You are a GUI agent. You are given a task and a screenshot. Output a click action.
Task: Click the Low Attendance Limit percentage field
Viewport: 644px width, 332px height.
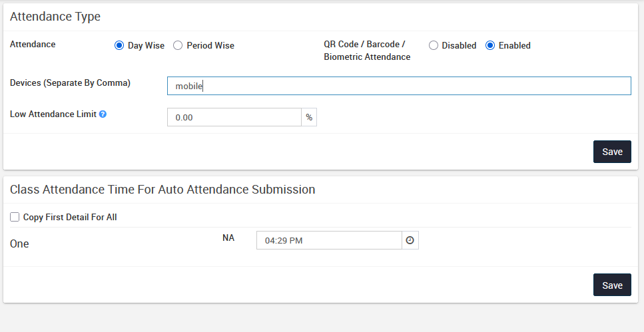(234, 117)
